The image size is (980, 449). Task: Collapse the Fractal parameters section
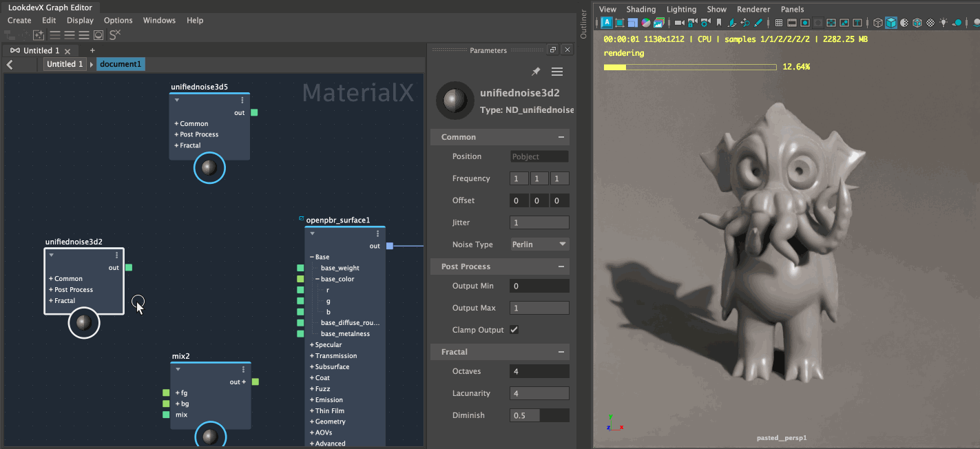point(562,352)
